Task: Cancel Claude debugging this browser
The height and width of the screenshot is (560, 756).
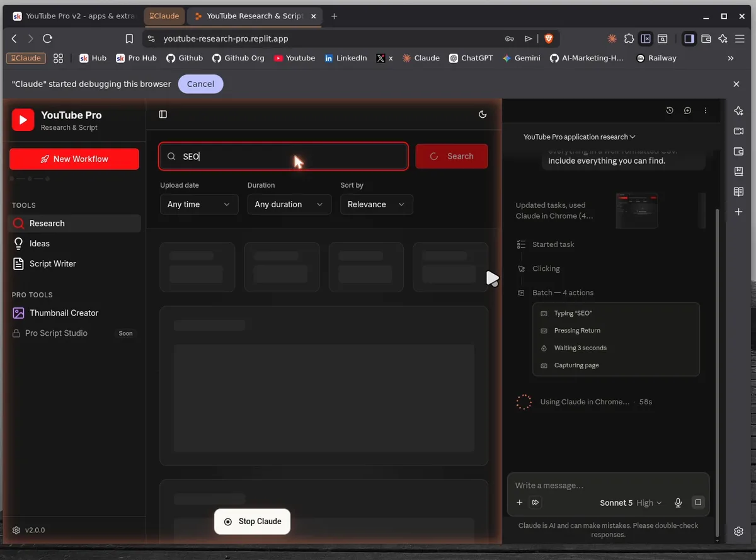Action: (200, 84)
